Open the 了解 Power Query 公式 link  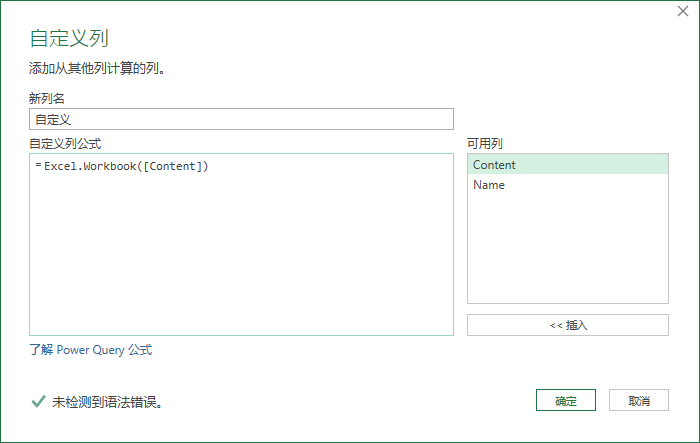91,350
